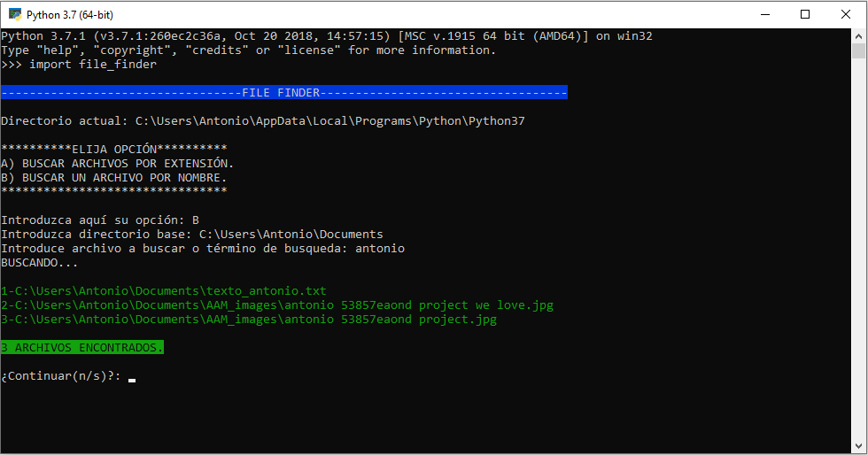Image resolution: width=868 pixels, height=455 pixels.
Task: Click option A) BUSCAR ARCHIVOS POR EXTENSIÓN
Action: [x=117, y=163]
